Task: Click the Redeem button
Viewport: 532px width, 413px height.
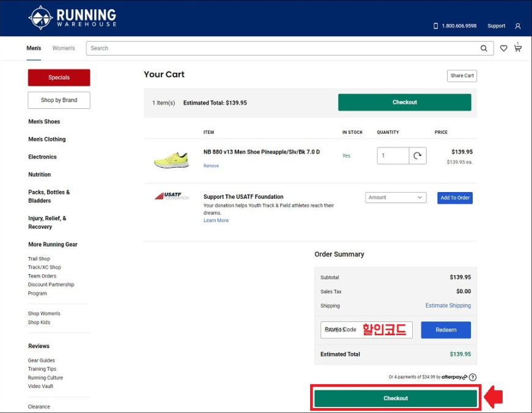Action: point(446,330)
